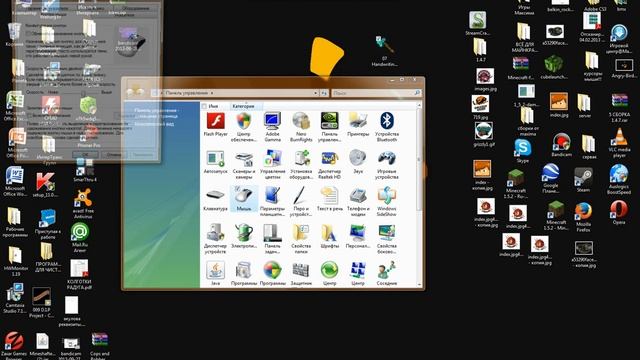Select the Auslogics BoostSpeed shortcut
The width and height of the screenshot is (640, 360).
coord(619,180)
